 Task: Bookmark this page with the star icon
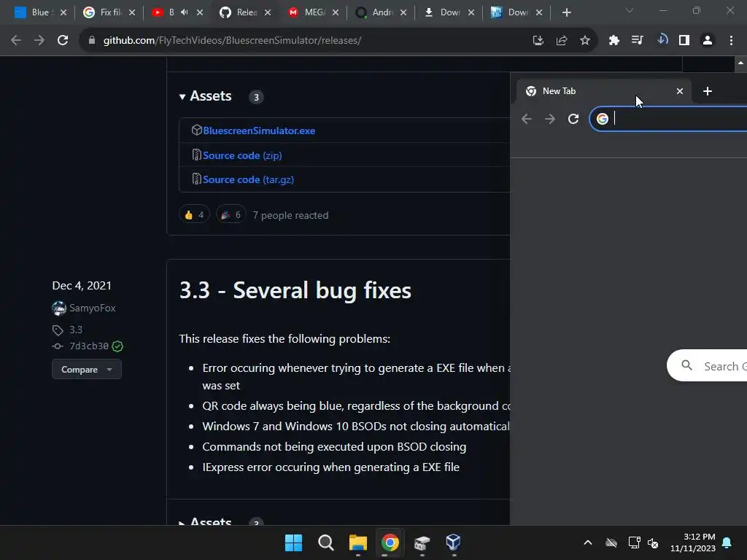[x=584, y=41]
